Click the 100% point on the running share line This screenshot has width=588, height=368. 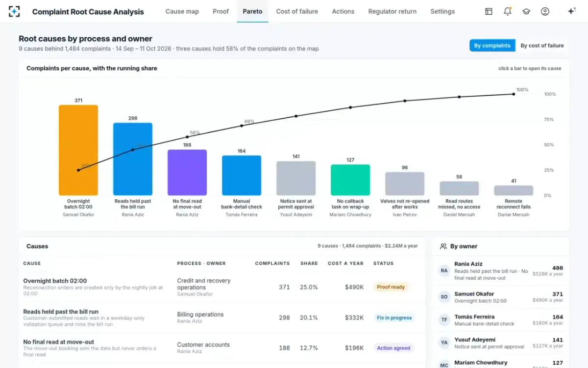click(514, 94)
